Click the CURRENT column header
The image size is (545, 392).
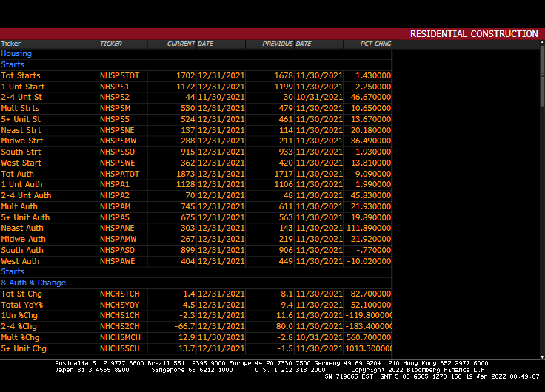point(181,44)
